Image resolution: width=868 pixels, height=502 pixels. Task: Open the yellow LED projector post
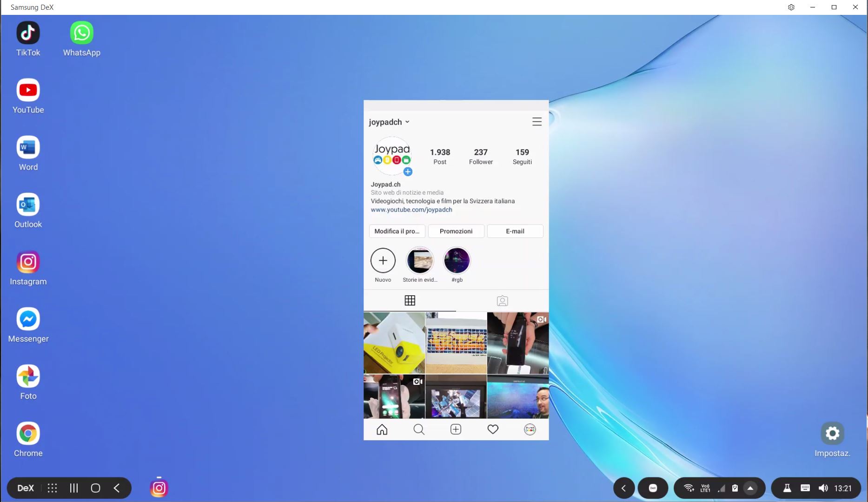[x=394, y=343]
